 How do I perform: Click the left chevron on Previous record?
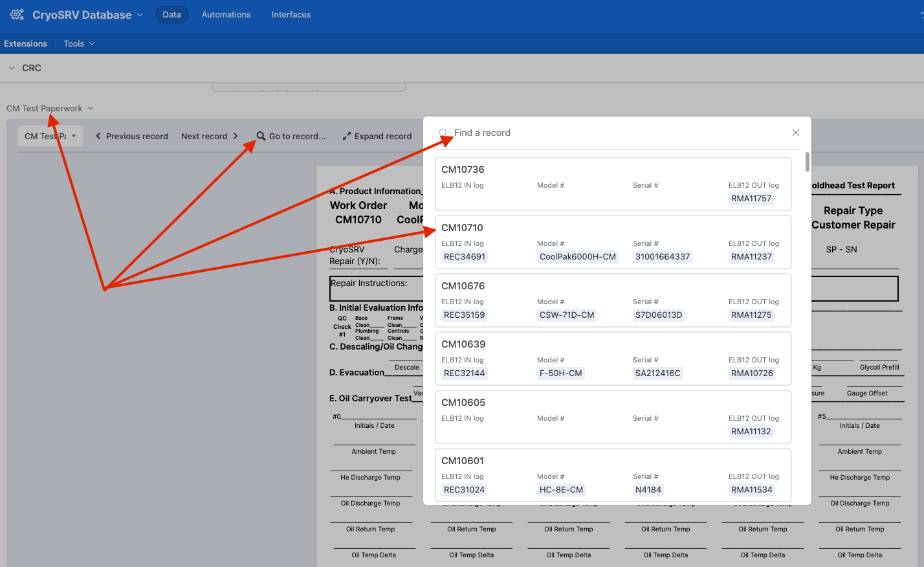(98, 136)
